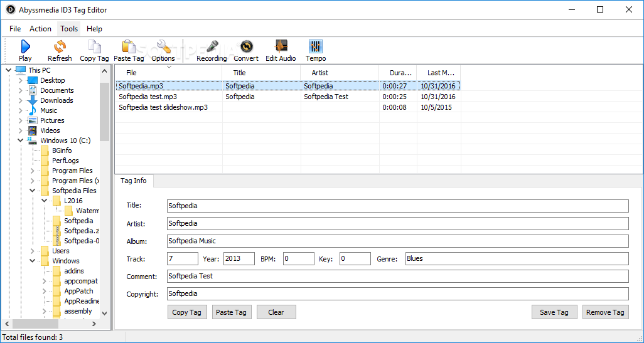Open the Tools menu
Viewport: 644px width, 343px height.
coord(69,29)
